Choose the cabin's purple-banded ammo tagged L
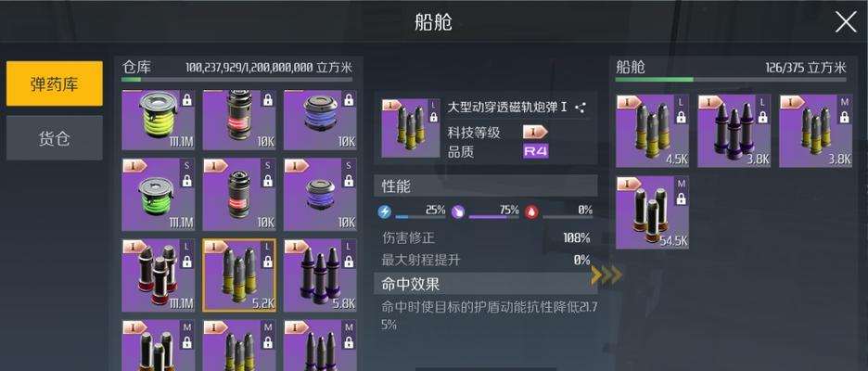 click(734, 131)
